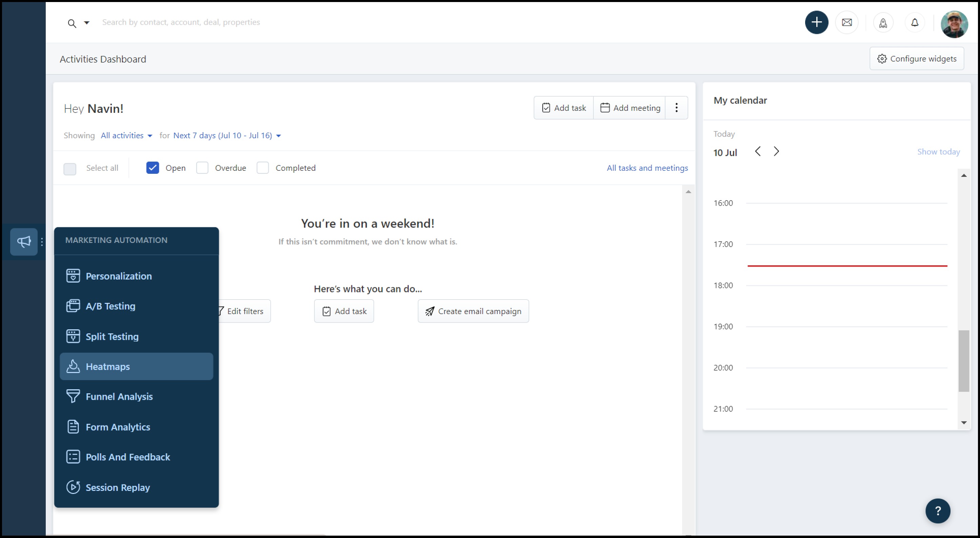The width and height of the screenshot is (980, 538).
Task: Uncheck the Open activities checkbox
Action: point(152,168)
